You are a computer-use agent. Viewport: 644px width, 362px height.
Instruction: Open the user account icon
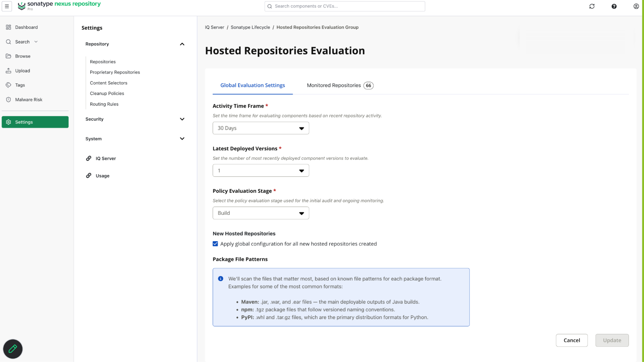coord(636,6)
